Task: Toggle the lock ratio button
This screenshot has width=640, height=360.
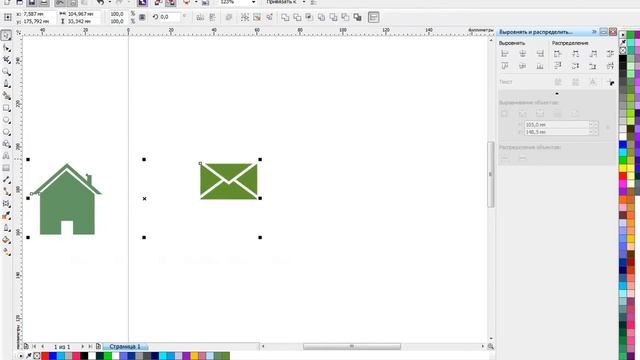Action: [142, 17]
